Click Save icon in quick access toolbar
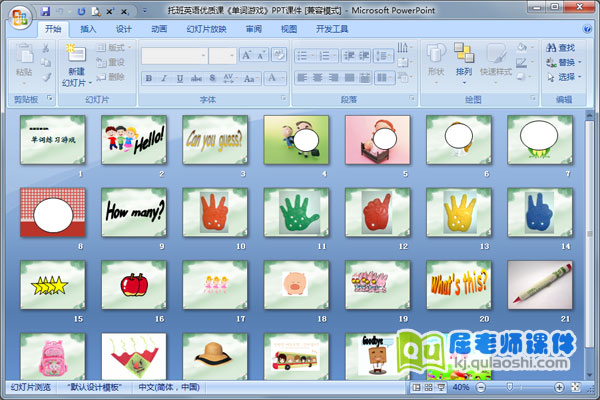The width and height of the screenshot is (600, 400). [46, 10]
